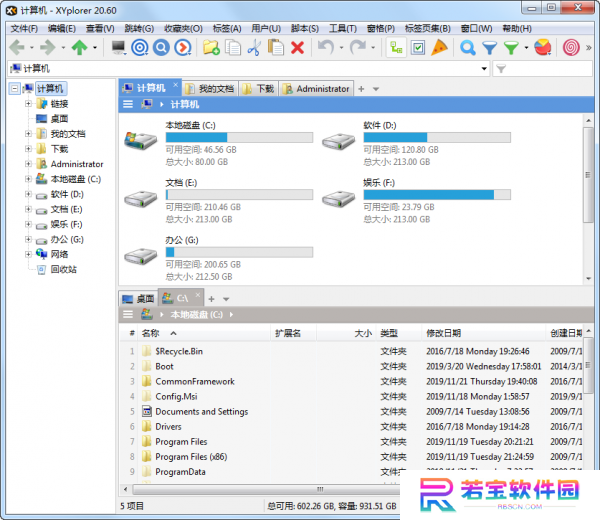Open upper pane tab list dropdown
The height and width of the screenshot is (520, 600).
pyautogui.click(x=376, y=89)
